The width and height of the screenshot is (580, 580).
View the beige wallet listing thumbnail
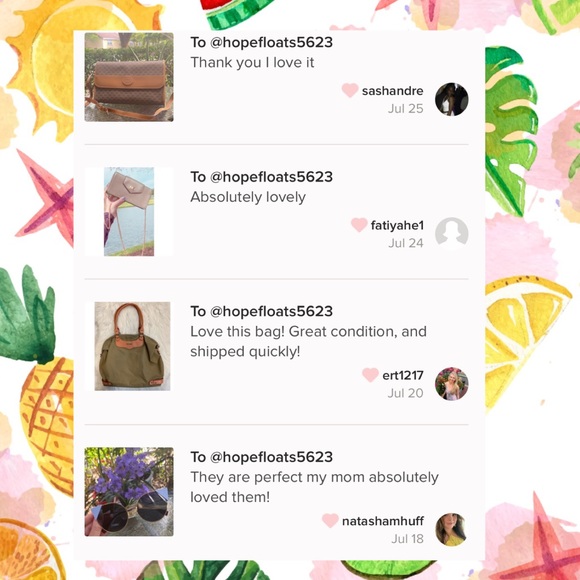pos(129,212)
